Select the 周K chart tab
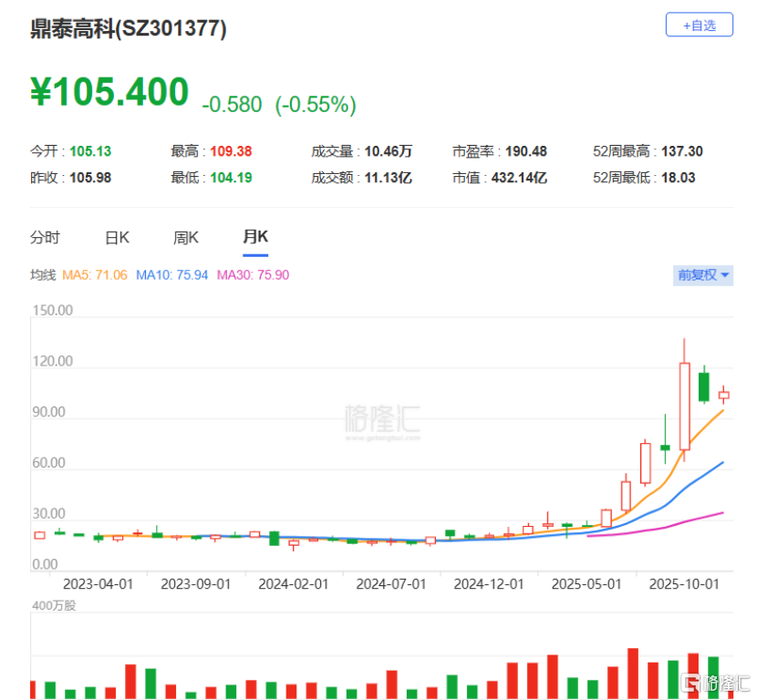The height and width of the screenshot is (700, 757). (x=186, y=238)
